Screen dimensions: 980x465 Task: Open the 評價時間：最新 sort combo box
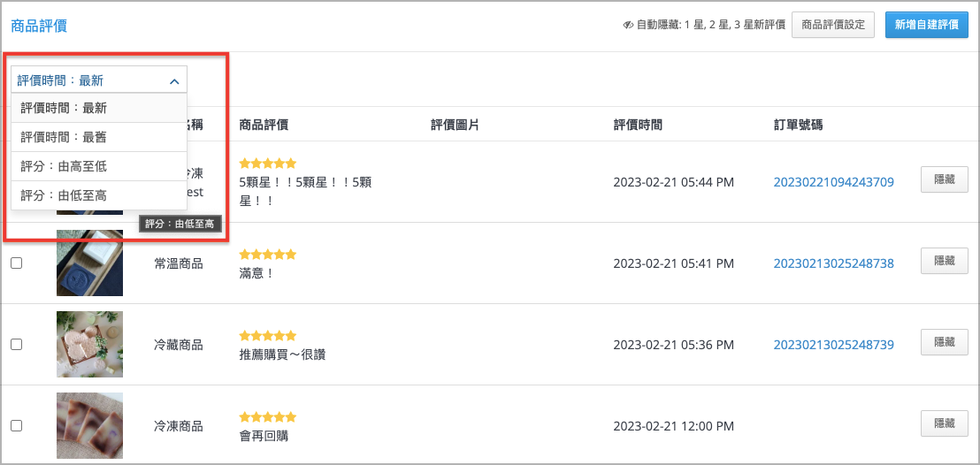99,80
